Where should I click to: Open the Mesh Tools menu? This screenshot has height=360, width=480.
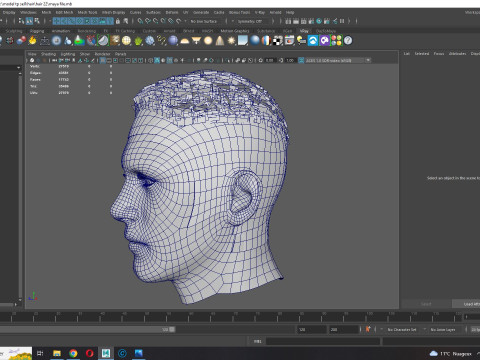tap(87, 12)
